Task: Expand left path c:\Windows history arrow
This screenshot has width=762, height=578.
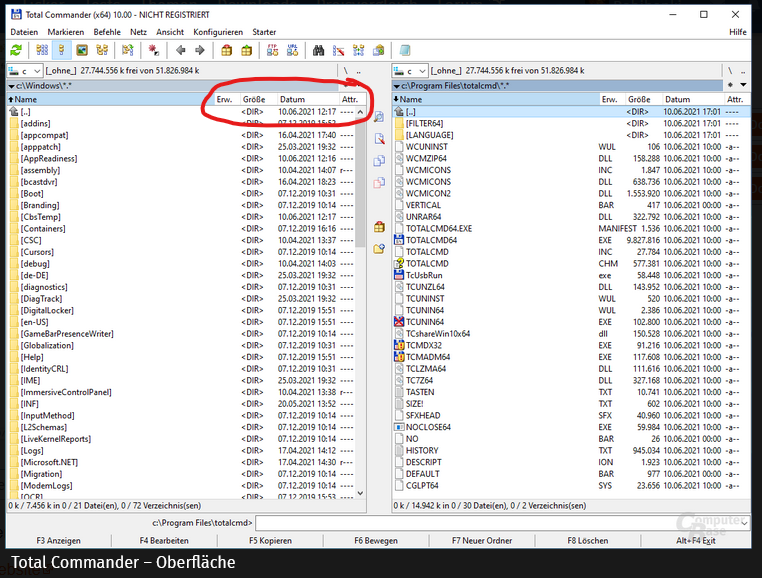Action: click(11, 86)
